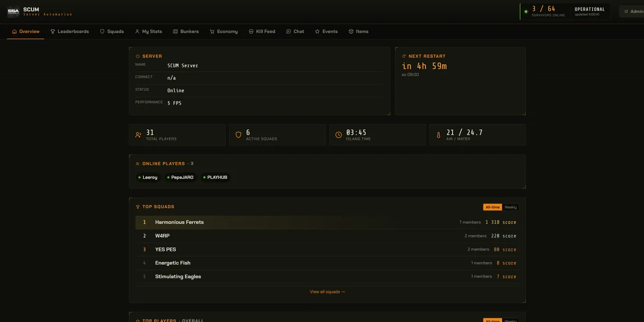The width and height of the screenshot is (644, 322).
Task: Click the server name 'SCUM Server' value
Action: [x=183, y=66]
